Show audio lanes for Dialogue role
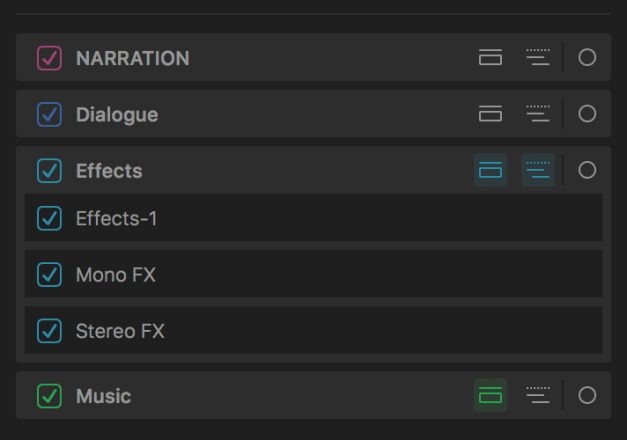 [x=490, y=114]
